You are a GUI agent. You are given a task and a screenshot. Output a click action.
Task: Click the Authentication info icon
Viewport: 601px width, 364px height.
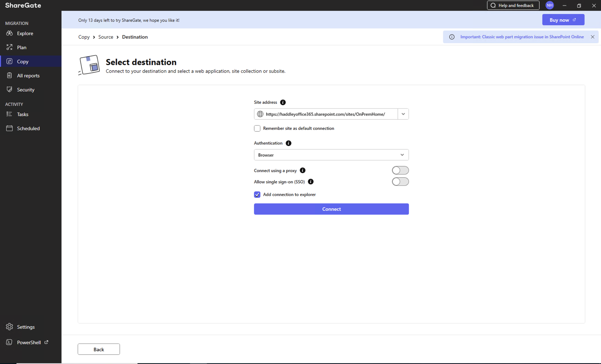tap(288, 143)
